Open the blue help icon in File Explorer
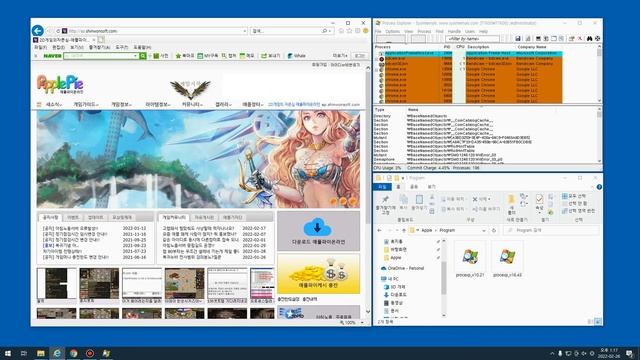Viewport: 640px width, 360px height. pos(599,187)
